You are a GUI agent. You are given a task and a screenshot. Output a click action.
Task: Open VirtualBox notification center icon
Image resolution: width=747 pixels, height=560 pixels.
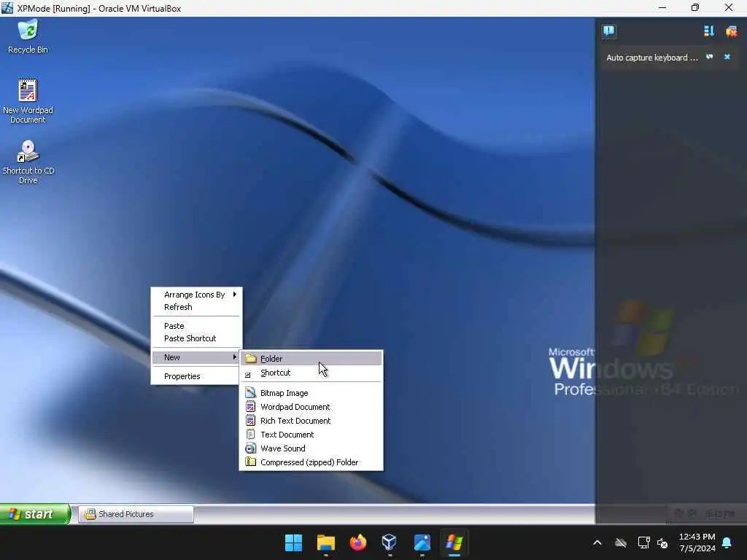coord(608,31)
